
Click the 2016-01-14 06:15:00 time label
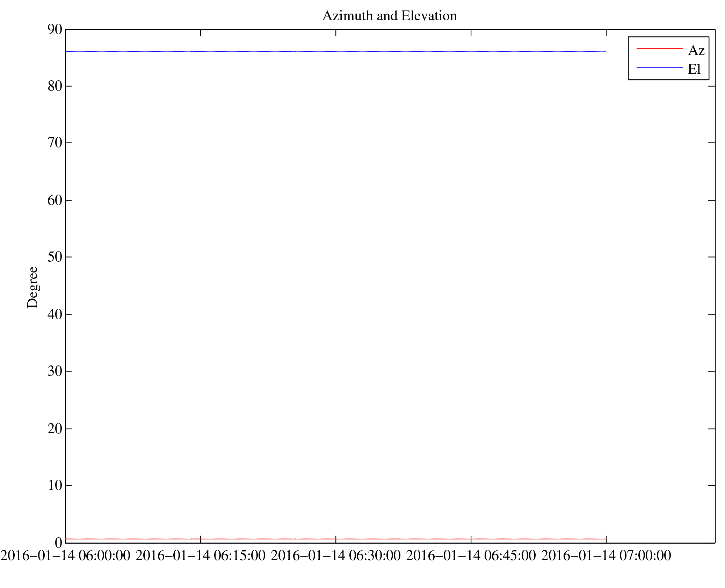tap(201, 556)
